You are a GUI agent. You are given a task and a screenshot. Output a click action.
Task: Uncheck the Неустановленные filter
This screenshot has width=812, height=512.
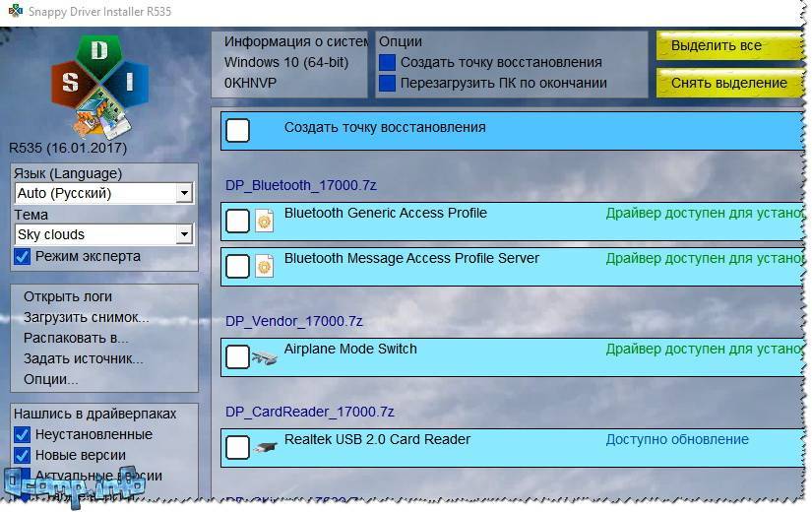23,434
